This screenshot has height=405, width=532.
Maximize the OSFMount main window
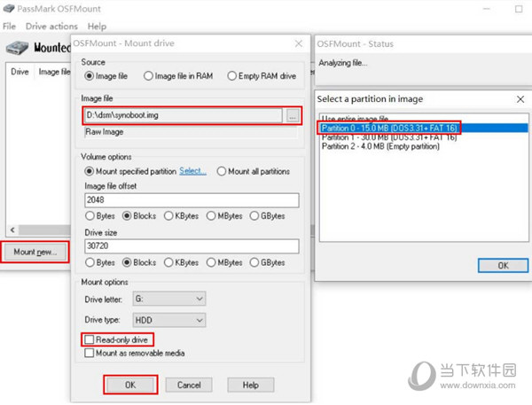(519, 9)
